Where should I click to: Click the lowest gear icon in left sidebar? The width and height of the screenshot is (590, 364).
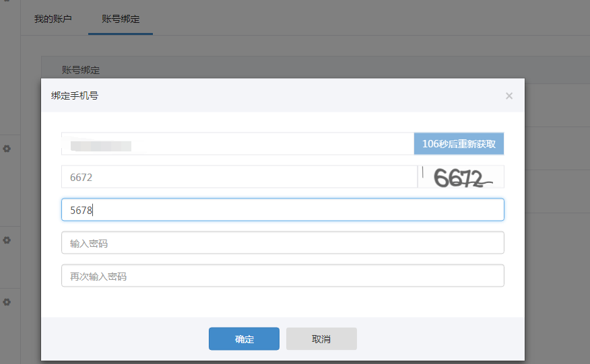click(x=7, y=302)
